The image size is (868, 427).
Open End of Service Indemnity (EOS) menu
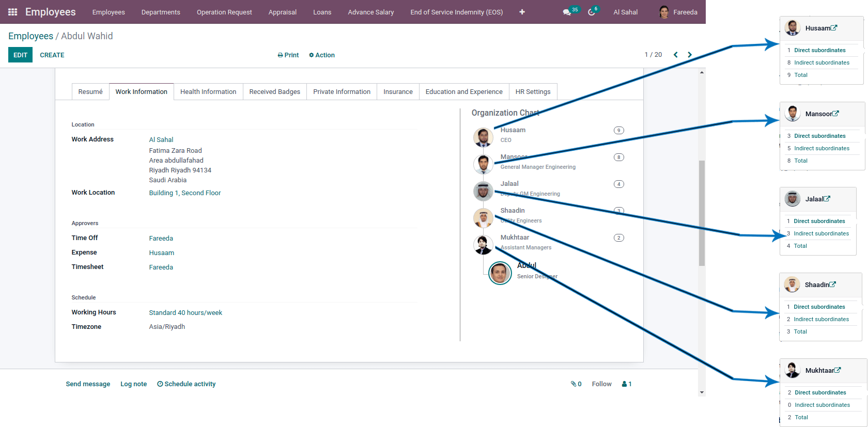coord(457,12)
